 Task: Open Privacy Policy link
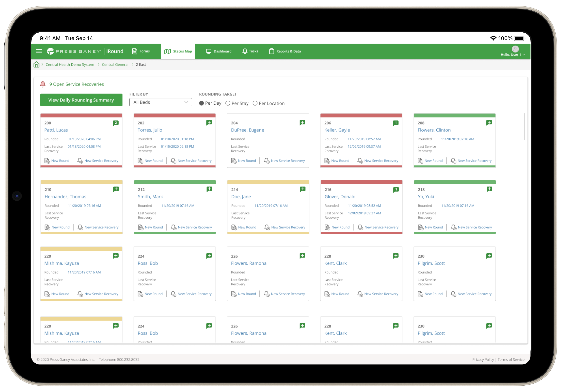pos(483,359)
